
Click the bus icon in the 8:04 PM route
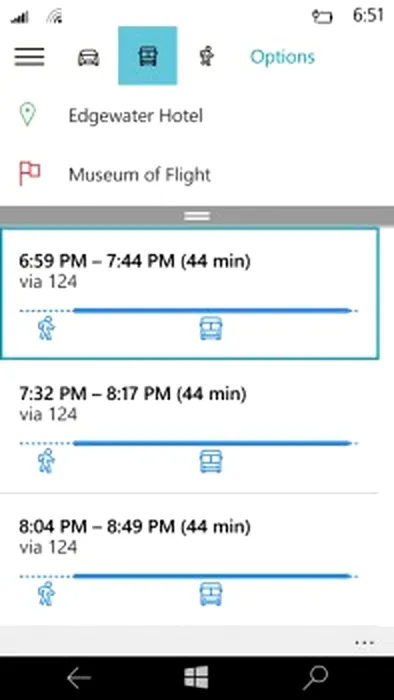(x=211, y=594)
